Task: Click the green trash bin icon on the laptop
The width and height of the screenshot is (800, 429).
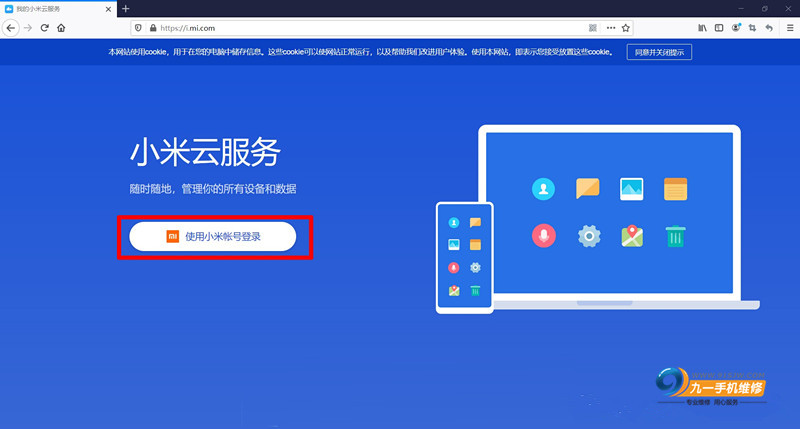Action: (676, 236)
